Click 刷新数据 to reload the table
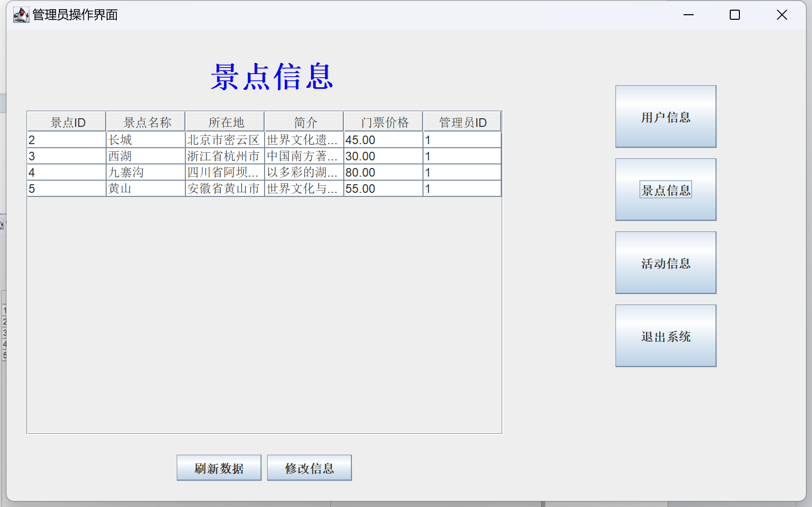The width and height of the screenshot is (812, 507). pos(219,468)
